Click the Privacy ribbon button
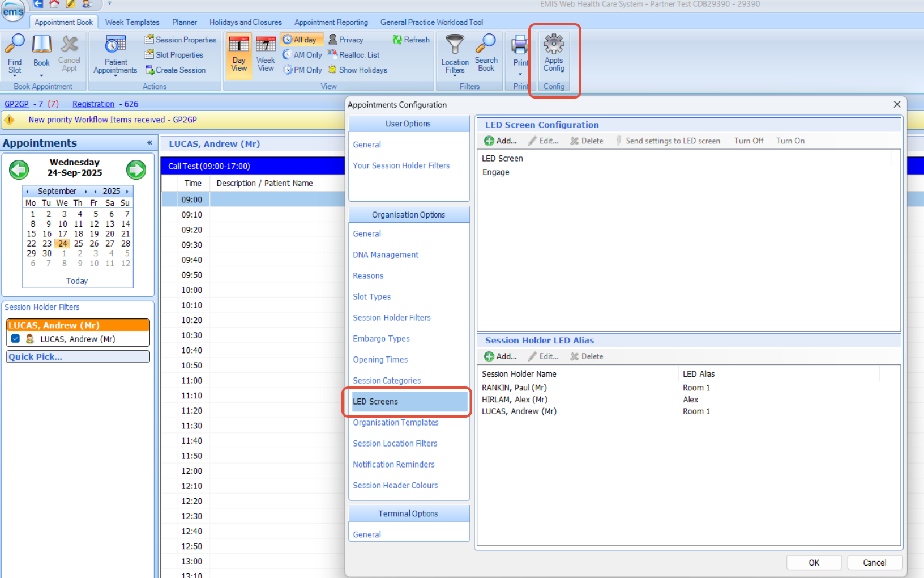Image resolution: width=924 pixels, height=578 pixels. tap(346, 40)
